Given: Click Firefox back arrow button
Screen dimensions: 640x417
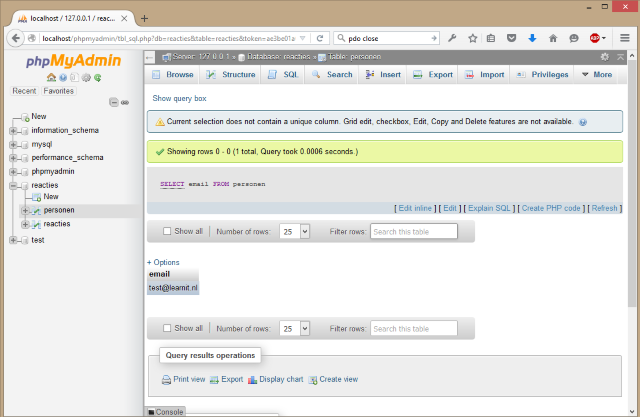Looking at the screenshot, I should (x=16, y=38).
